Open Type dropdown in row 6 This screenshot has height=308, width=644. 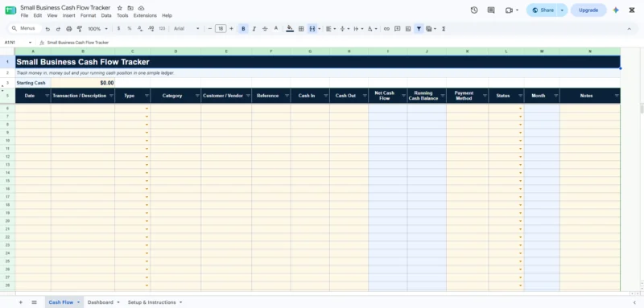(147, 109)
